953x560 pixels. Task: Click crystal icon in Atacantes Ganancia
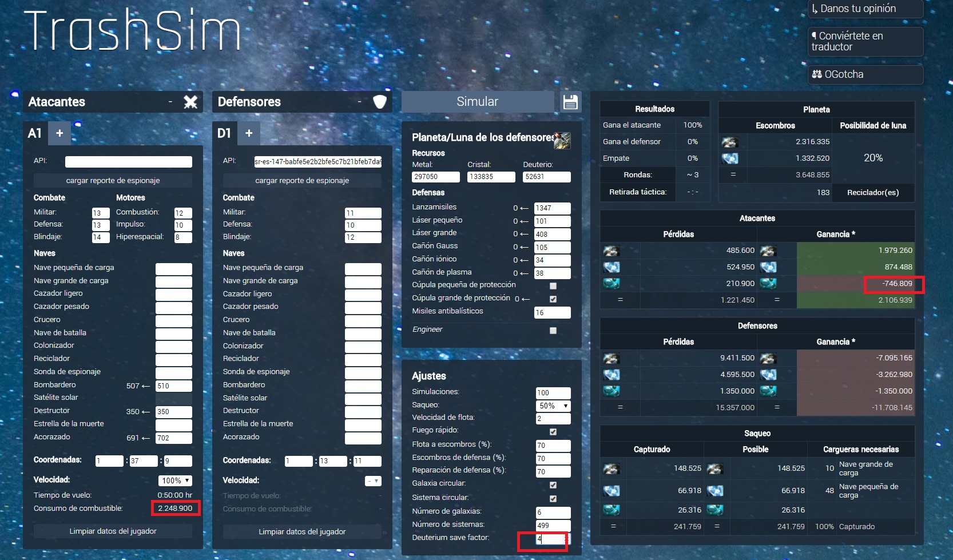pos(768,267)
